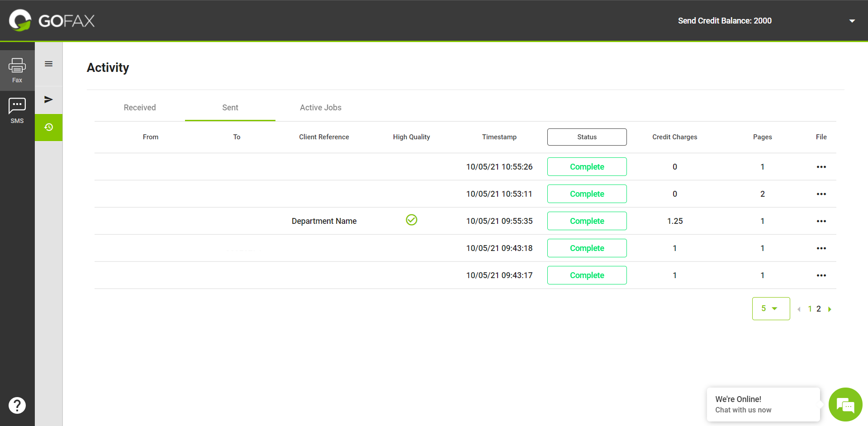The height and width of the screenshot is (426, 868).
Task: Click the Activity page heading
Action: click(x=108, y=67)
